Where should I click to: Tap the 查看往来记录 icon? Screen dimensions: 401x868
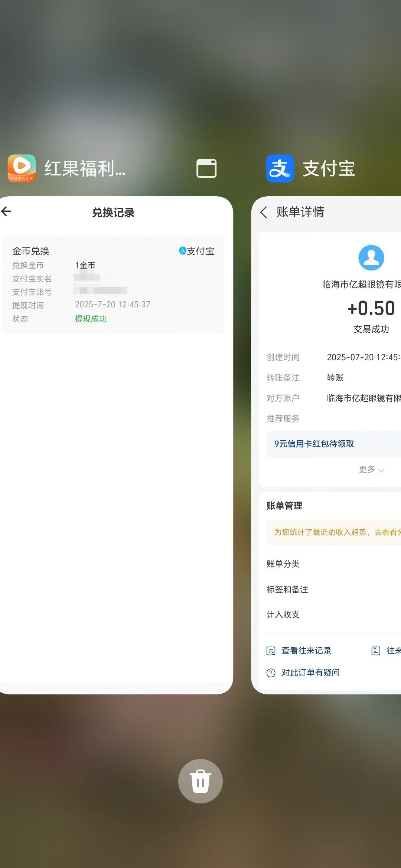(x=271, y=651)
